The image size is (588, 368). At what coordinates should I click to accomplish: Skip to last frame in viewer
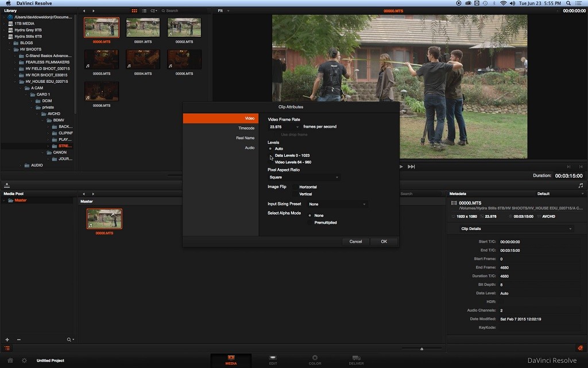[x=411, y=167]
